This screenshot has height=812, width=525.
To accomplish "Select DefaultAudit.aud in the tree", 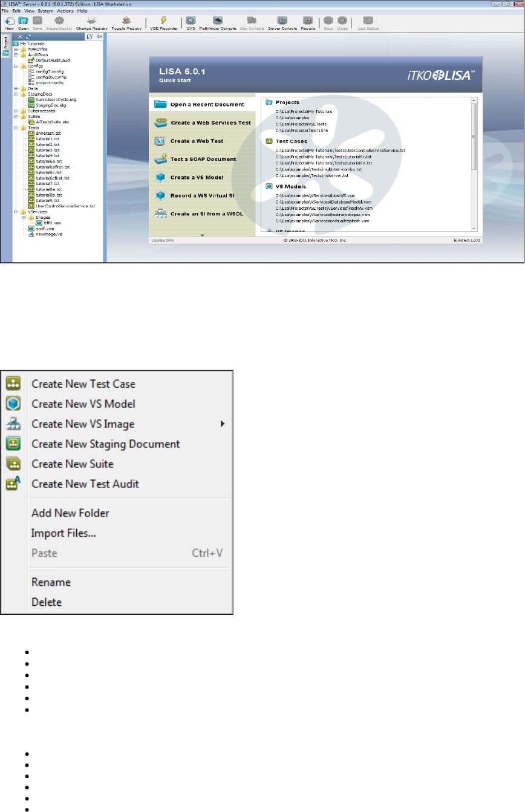I will (51, 60).
